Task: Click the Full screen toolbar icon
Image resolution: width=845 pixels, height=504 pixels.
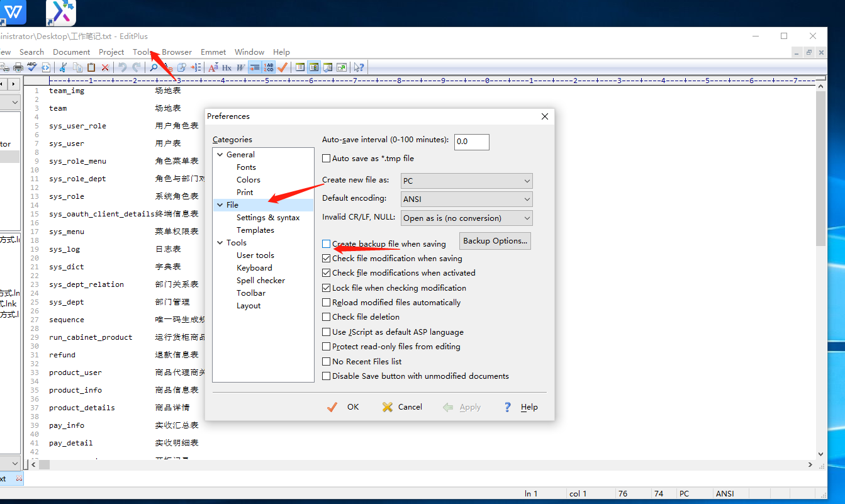Action: (x=342, y=67)
